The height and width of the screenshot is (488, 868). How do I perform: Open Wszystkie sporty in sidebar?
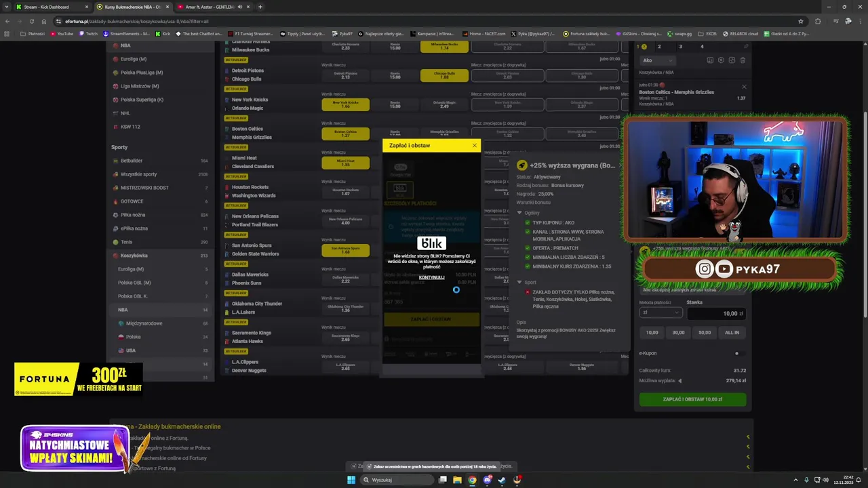(160, 174)
